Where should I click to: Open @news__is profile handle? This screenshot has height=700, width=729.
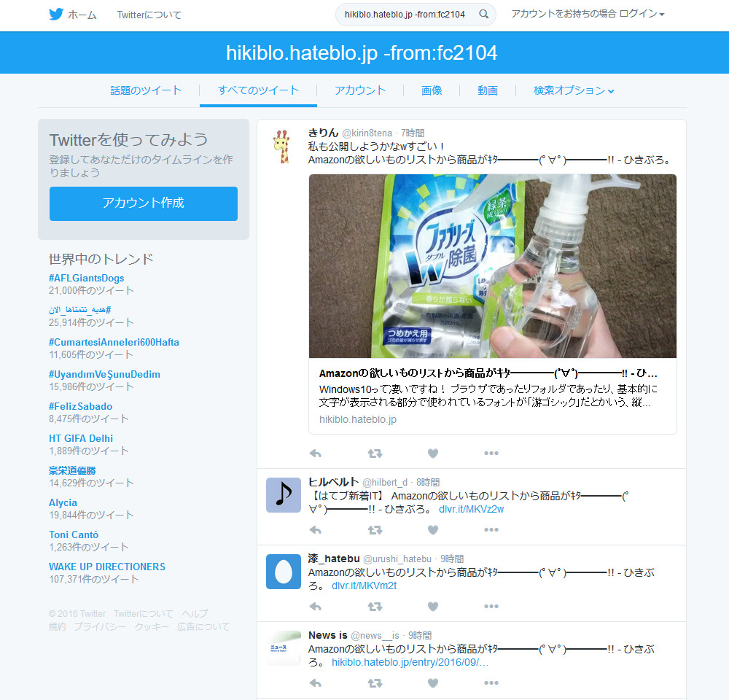pyautogui.click(x=375, y=636)
